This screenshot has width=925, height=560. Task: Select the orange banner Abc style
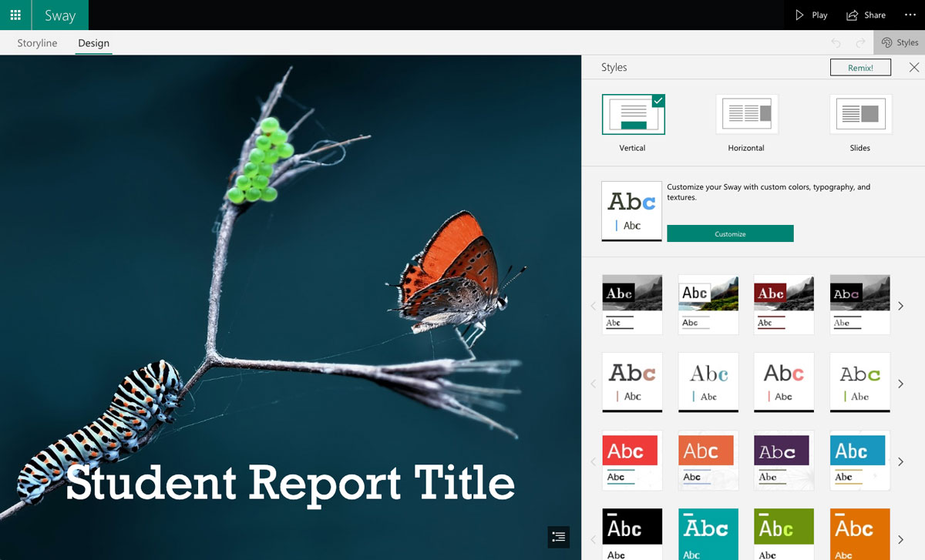(x=708, y=460)
